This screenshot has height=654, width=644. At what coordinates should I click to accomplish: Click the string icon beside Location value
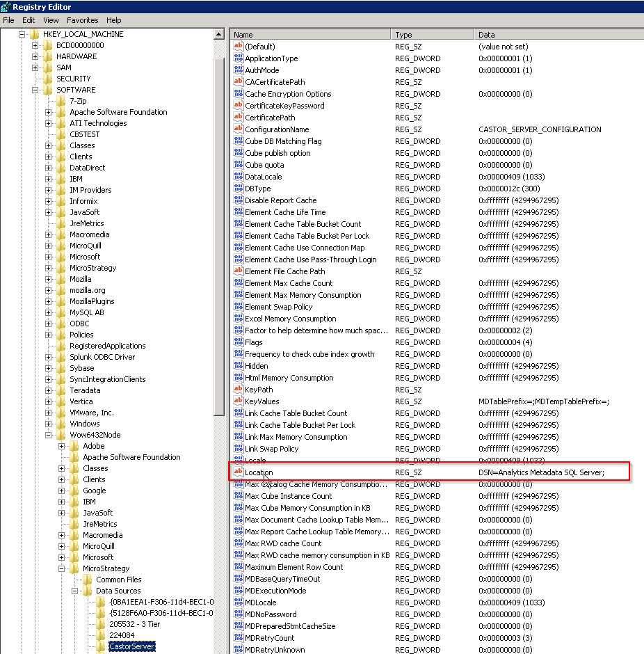pyautogui.click(x=238, y=472)
